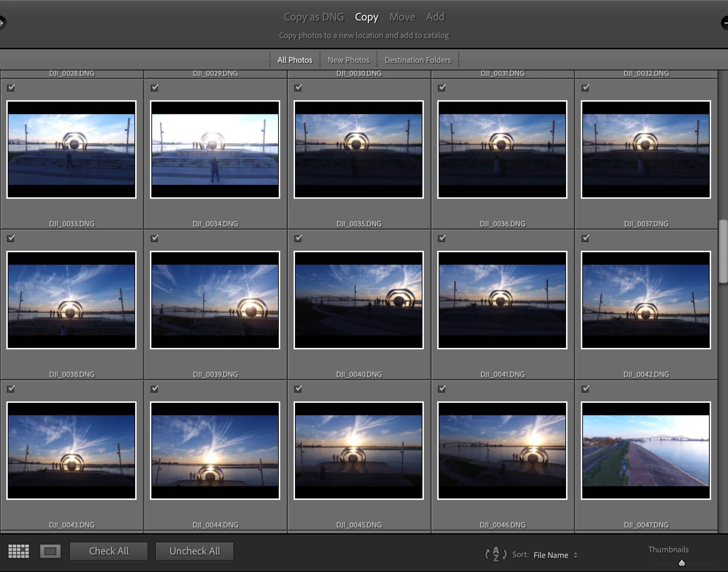Click the Thumbnails size slider handle
728x572 pixels.
682,563
